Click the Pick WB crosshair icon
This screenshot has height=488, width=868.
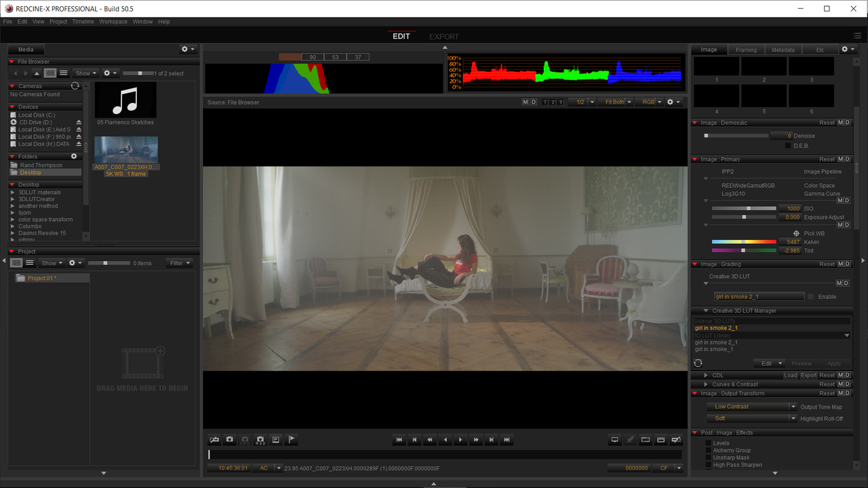pyautogui.click(x=796, y=233)
